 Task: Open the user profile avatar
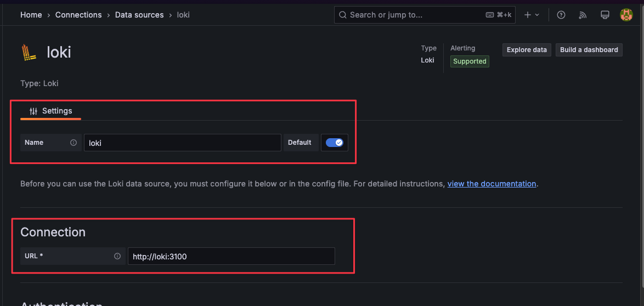626,15
